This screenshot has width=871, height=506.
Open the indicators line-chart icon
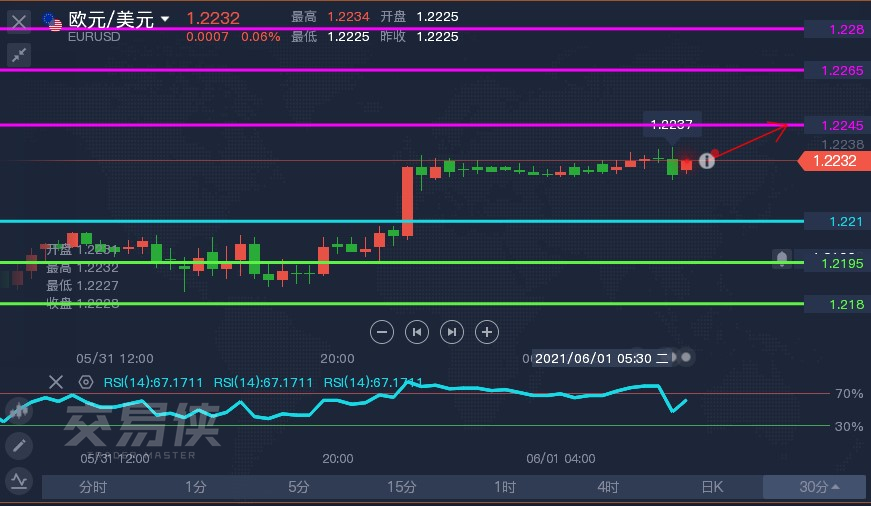coord(19,480)
